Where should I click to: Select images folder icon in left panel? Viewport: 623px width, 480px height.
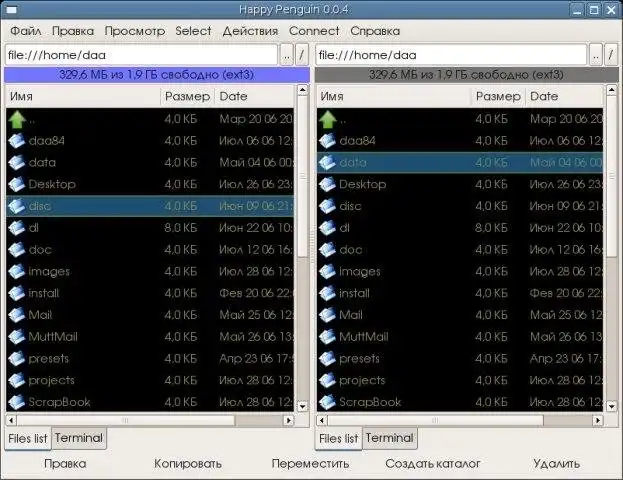pyautogui.click(x=17, y=271)
